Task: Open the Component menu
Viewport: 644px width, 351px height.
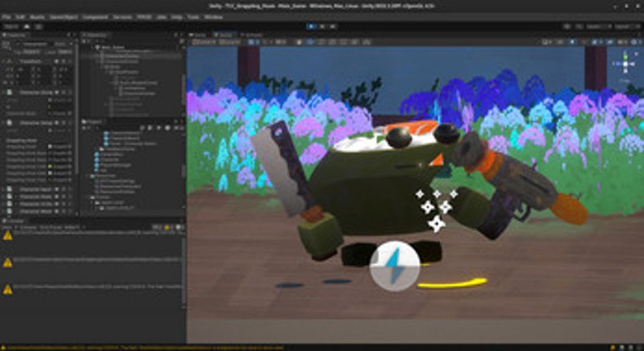Action: click(x=96, y=16)
